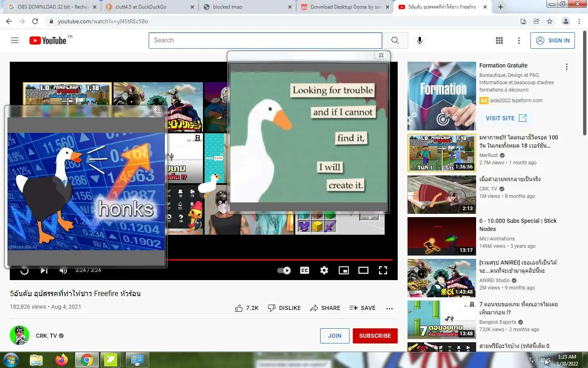The image size is (588, 368).
Task: Open the 2:13 CRK. TV video thumbnail
Action: (x=441, y=195)
